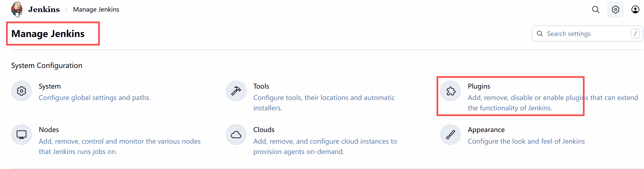Open the System configuration link
Screen dimensions: 644x169
click(50, 86)
